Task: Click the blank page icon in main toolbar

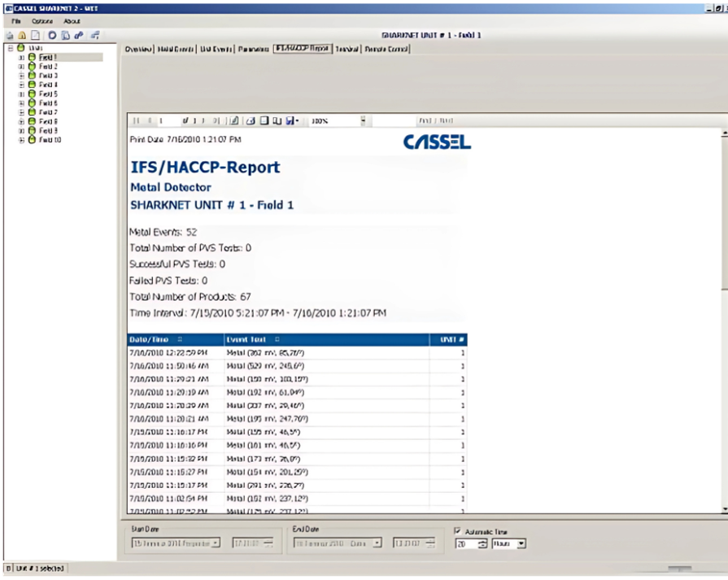Action: 35,35
